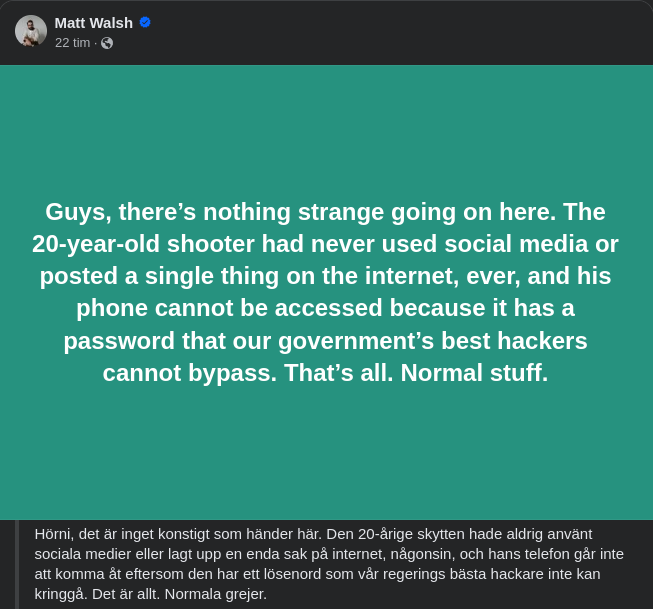Viewport: 653px width, 609px height.
Task: Click the line 'password that our government's best hackers'
Action: click(326, 341)
